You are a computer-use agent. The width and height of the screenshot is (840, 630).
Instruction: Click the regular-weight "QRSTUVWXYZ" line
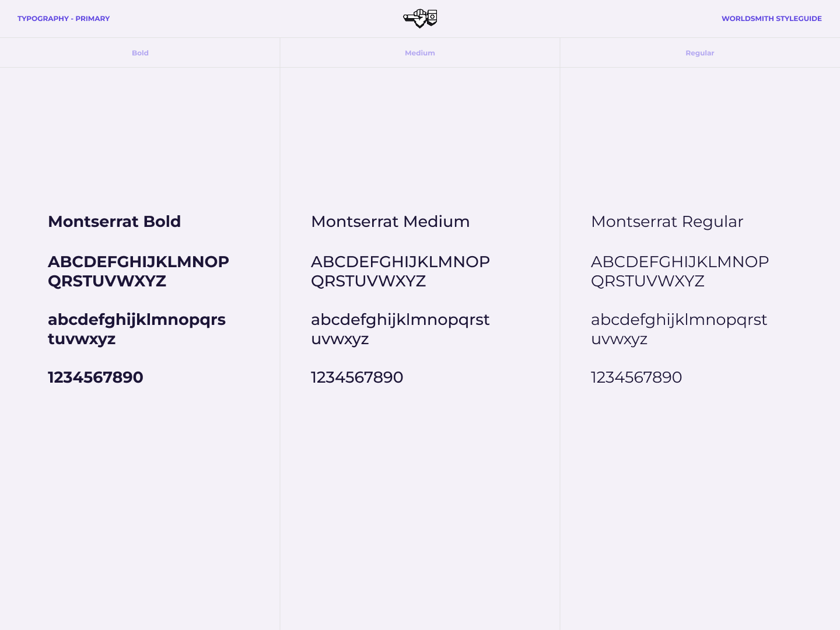pyautogui.click(x=647, y=281)
